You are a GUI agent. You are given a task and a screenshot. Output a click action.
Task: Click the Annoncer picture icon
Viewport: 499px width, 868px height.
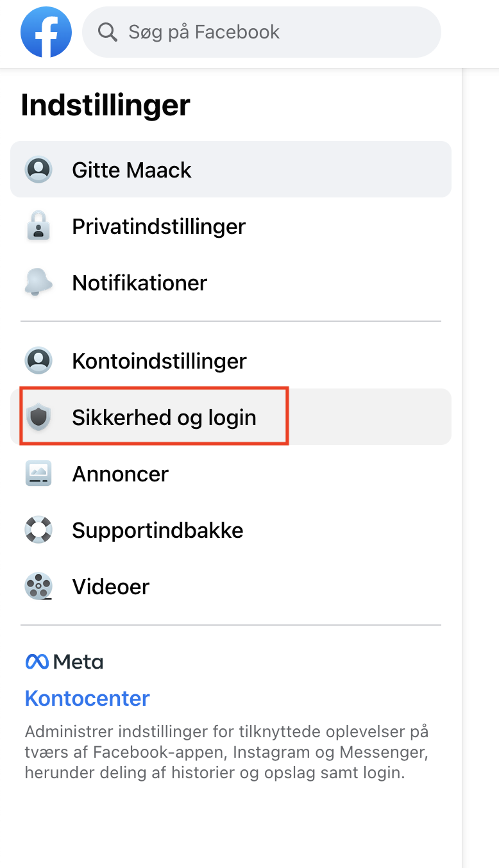tap(38, 474)
